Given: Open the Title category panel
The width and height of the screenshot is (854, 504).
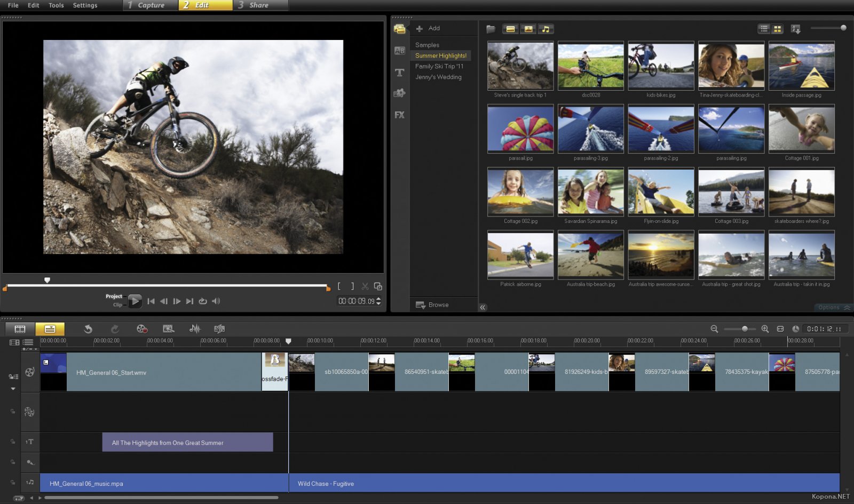Looking at the screenshot, I should click(399, 73).
